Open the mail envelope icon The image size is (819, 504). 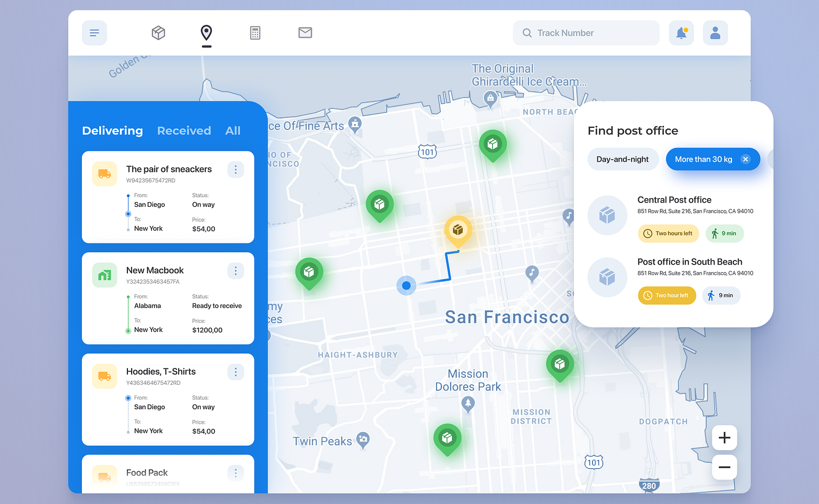pos(305,33)
